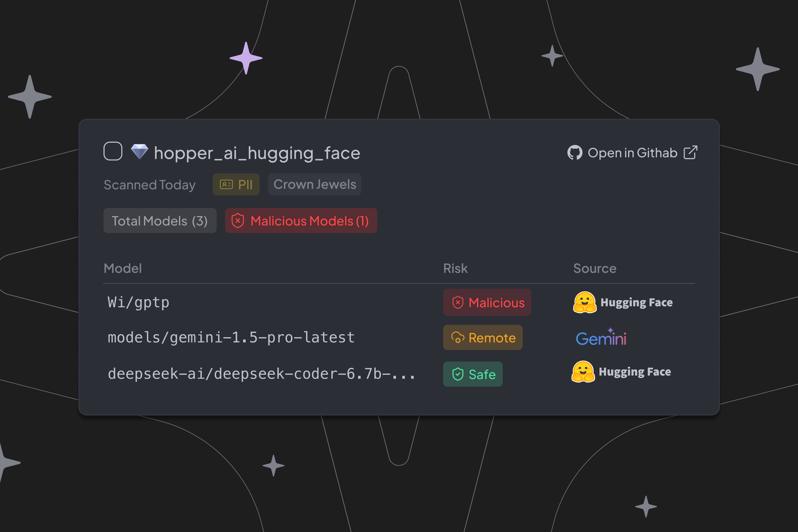Click the GitHub logo icon
The width and height of the screenshot is (798, 532).
[x=575, y=153]
